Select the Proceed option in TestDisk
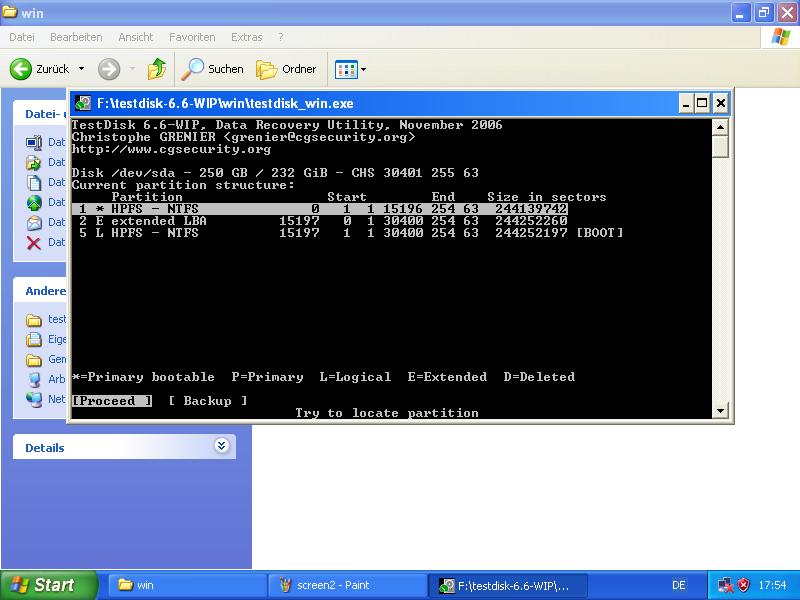Screen dimensions: 800x600 click(112, 401)
